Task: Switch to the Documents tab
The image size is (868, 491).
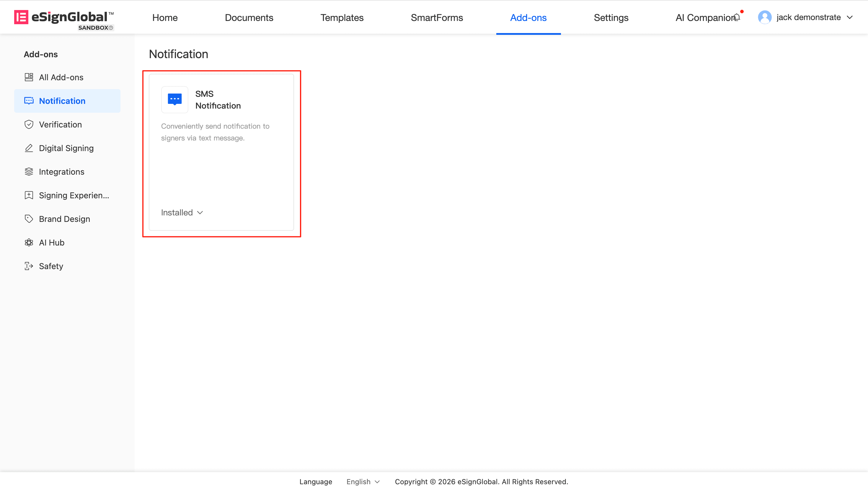Action: pos(249,17)
